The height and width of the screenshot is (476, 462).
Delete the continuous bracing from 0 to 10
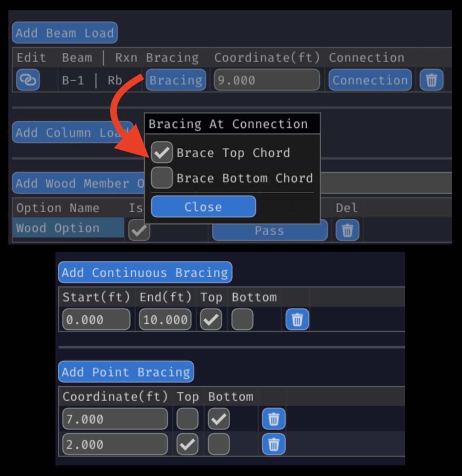coord(297,319)
